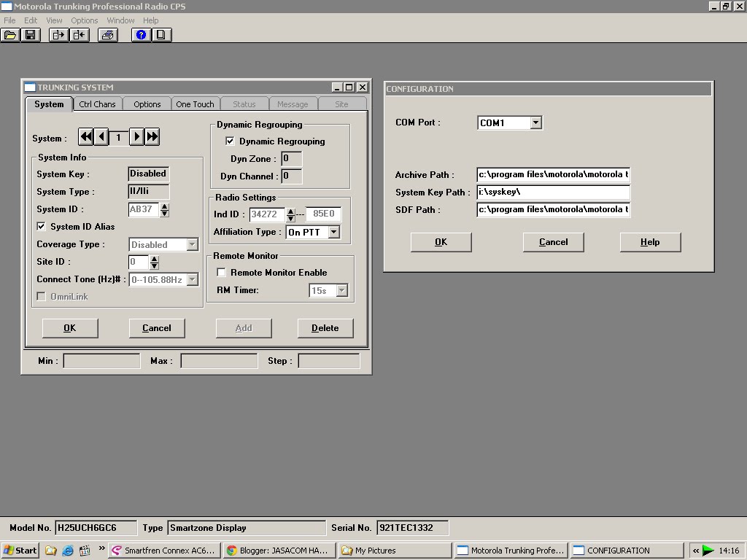Click the Ind ID value field 34272

(267, 214)
